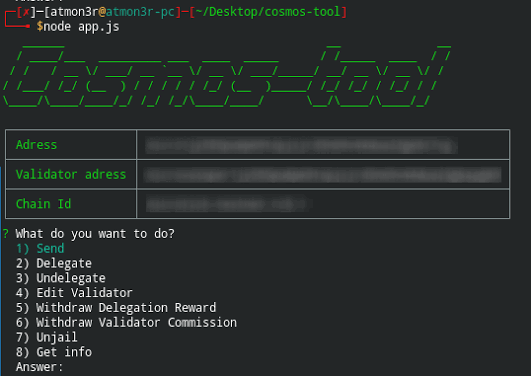Choose '5) Withdraw Delegation Reward'

pos(116,308)
